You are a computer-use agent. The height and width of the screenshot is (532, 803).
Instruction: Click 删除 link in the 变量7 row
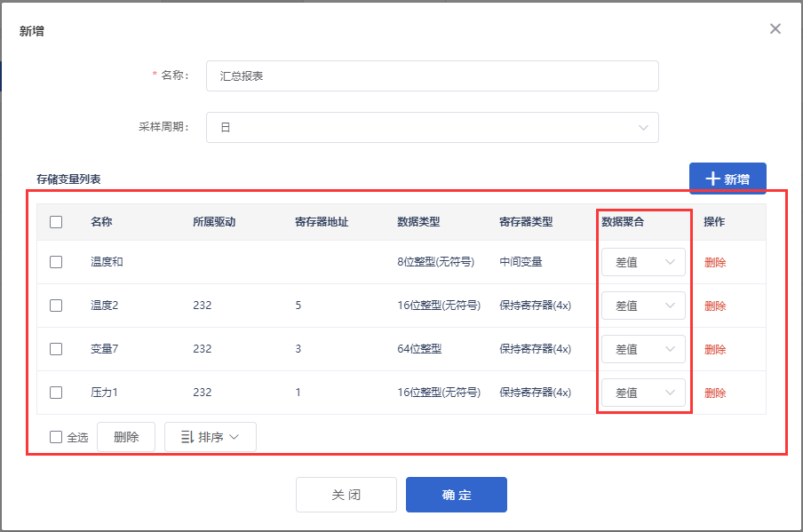[x=715, y=350]
